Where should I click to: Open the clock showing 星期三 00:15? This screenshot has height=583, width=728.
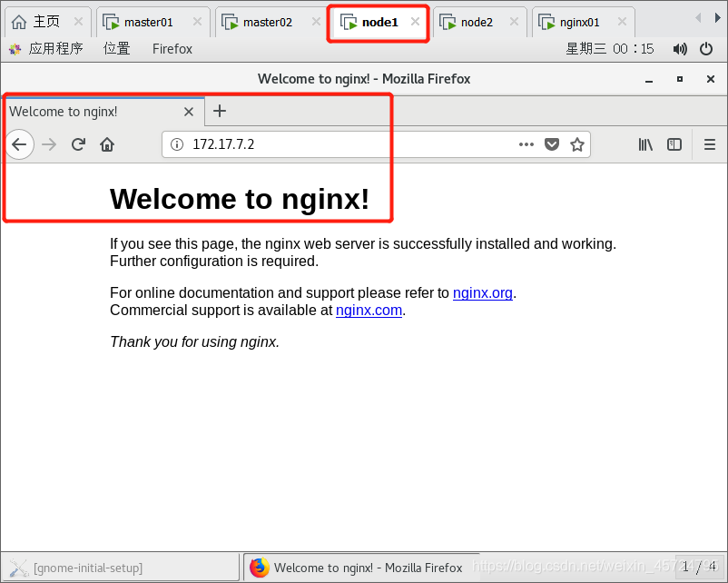(609, 48)
